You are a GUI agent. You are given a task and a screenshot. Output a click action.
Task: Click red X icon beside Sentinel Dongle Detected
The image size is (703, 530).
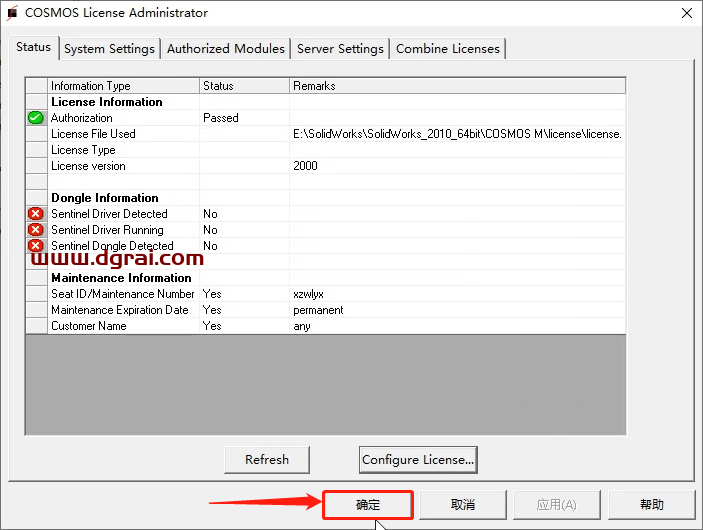pos(36,246)
